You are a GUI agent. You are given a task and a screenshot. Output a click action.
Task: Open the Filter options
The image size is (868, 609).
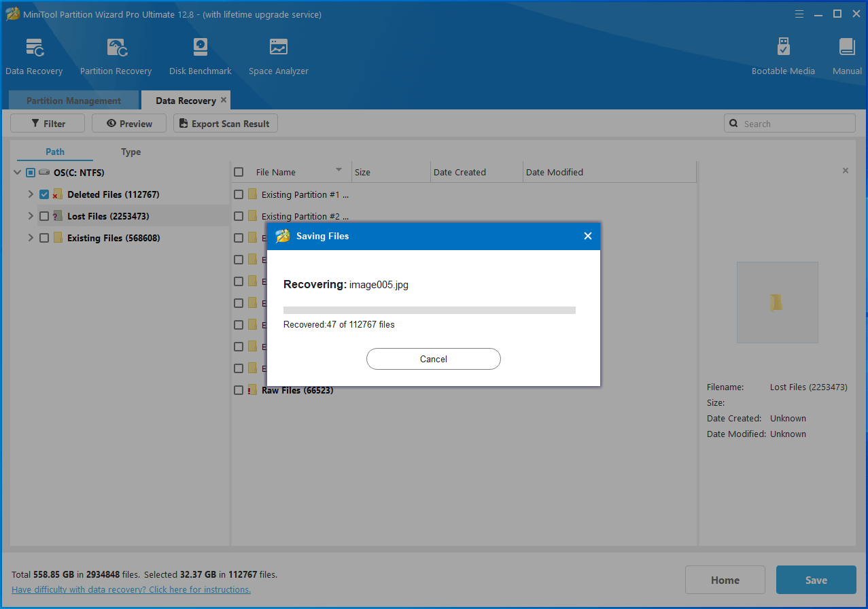pos(48,124)
